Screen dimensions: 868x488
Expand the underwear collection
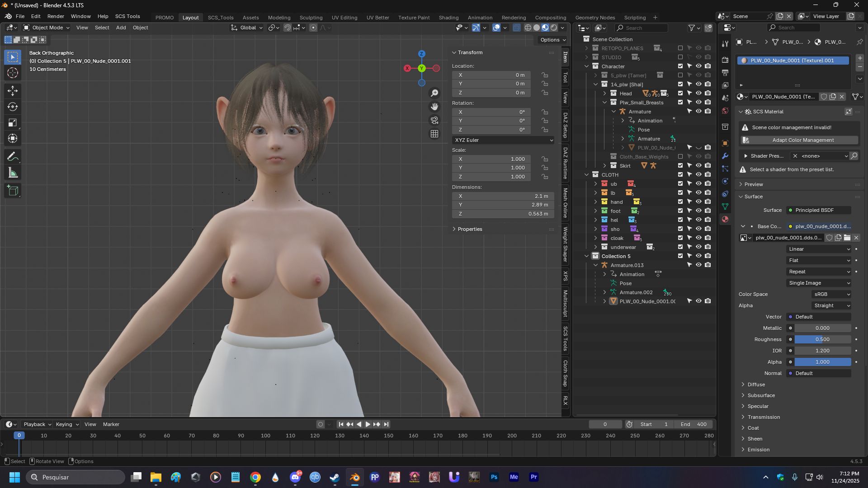coord(595,247)
